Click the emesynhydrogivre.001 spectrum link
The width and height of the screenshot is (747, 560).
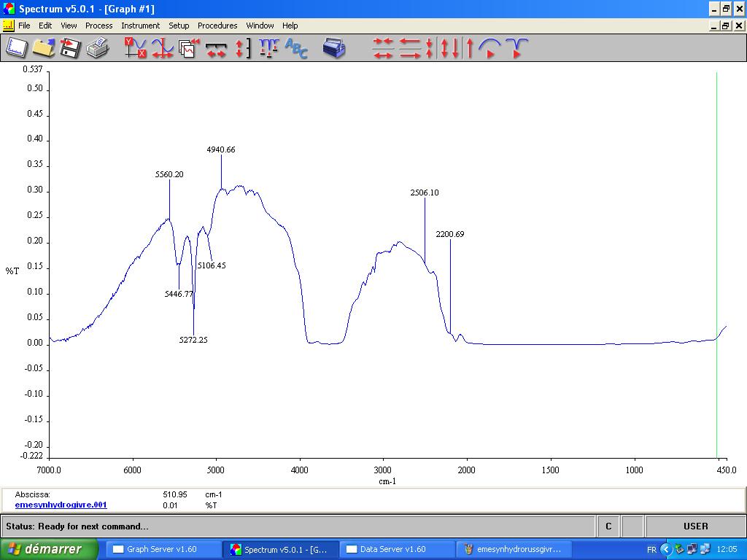[x=61, y=505]
